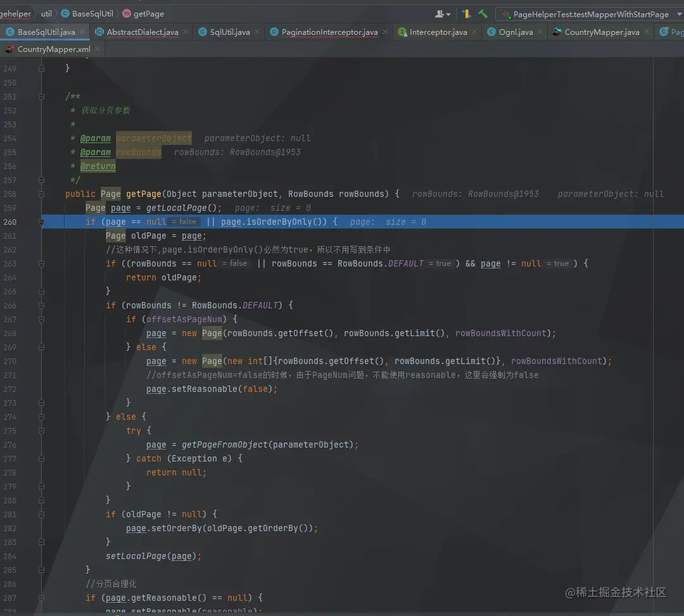Close the SqlUtil.java tab

(257, 32)
